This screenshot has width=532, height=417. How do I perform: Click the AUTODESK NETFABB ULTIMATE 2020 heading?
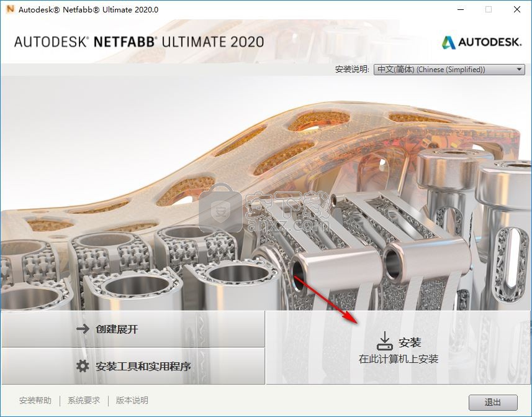(139, 42)
